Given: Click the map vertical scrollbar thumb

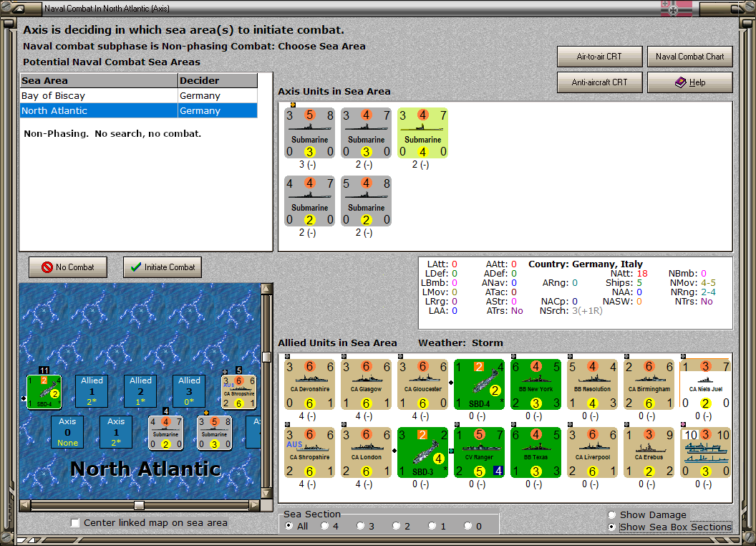Looking at the screenshot, I should [266, 357].
